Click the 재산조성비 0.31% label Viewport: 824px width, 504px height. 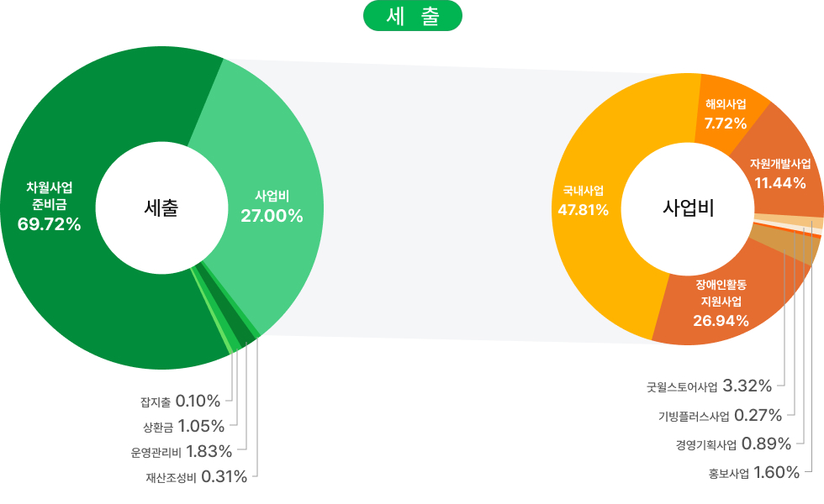(197, 478)
